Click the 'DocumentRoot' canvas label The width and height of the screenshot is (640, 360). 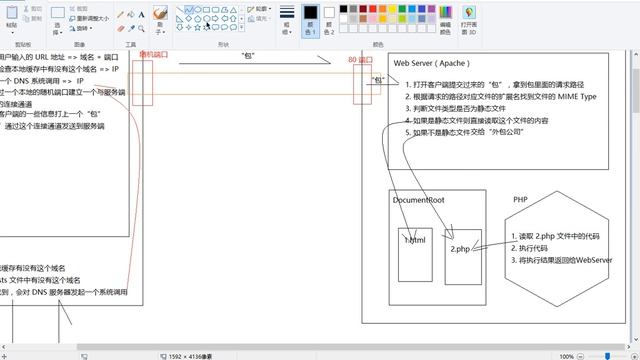pos(418,200)
